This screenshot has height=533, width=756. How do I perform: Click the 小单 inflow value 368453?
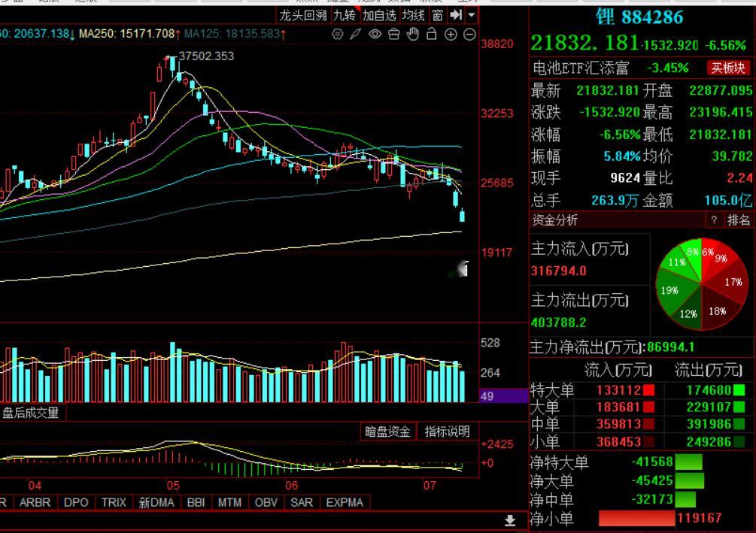(x=618, y=441)
